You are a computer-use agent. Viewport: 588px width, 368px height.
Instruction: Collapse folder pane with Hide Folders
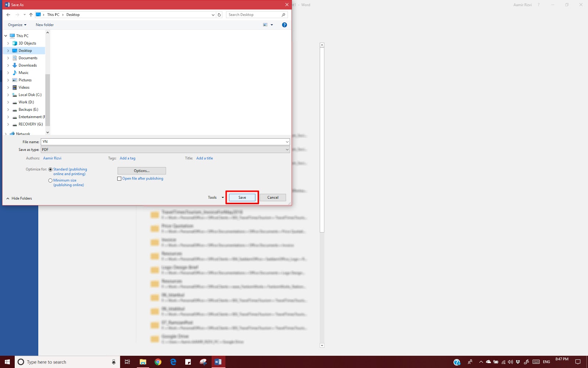(x=19, y=198)
